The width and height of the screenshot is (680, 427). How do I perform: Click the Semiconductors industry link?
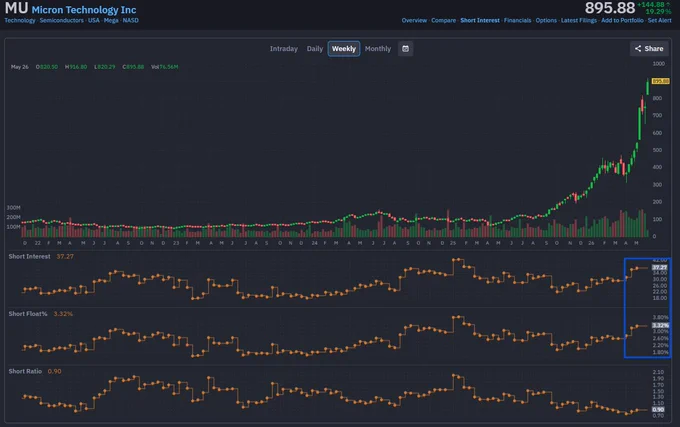62,20
